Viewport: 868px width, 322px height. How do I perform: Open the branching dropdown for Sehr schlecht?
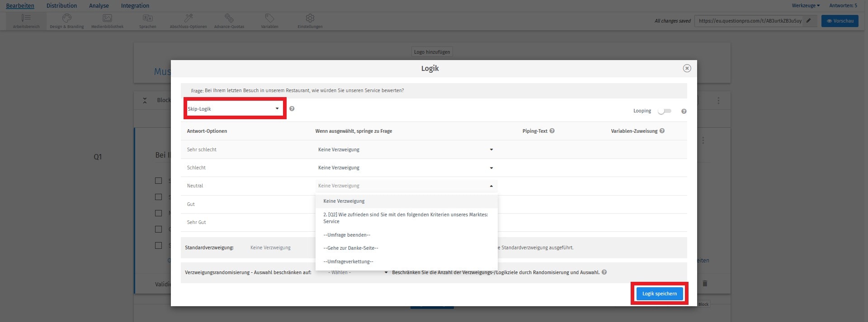[405, 149]
